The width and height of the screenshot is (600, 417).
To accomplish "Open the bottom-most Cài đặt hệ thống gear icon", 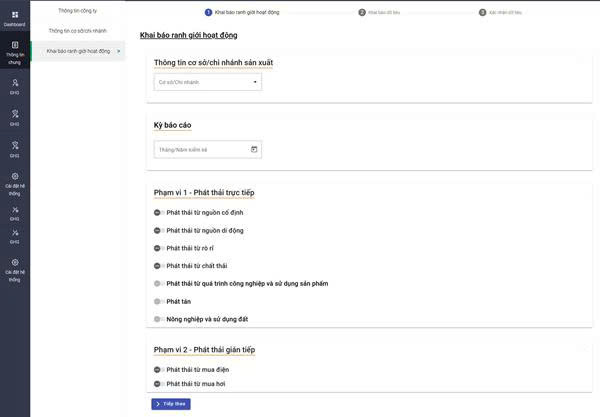I will [x=15, y=265].
